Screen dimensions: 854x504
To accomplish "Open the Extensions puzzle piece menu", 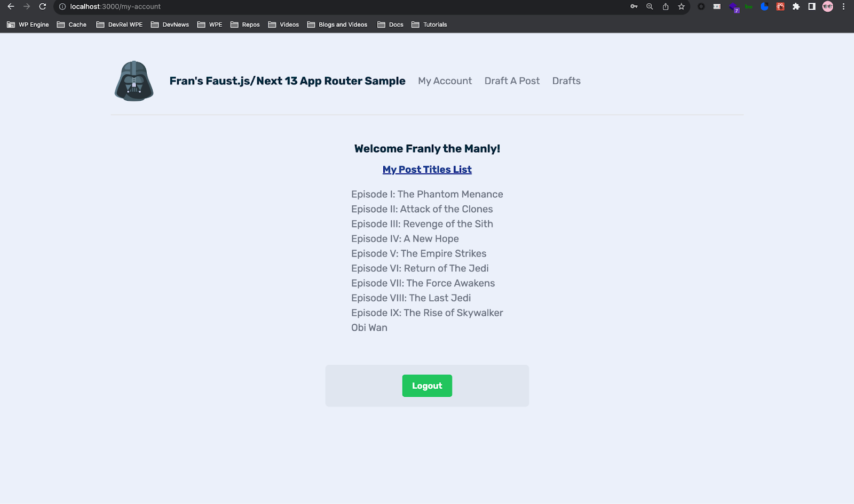I will (796, 6).
